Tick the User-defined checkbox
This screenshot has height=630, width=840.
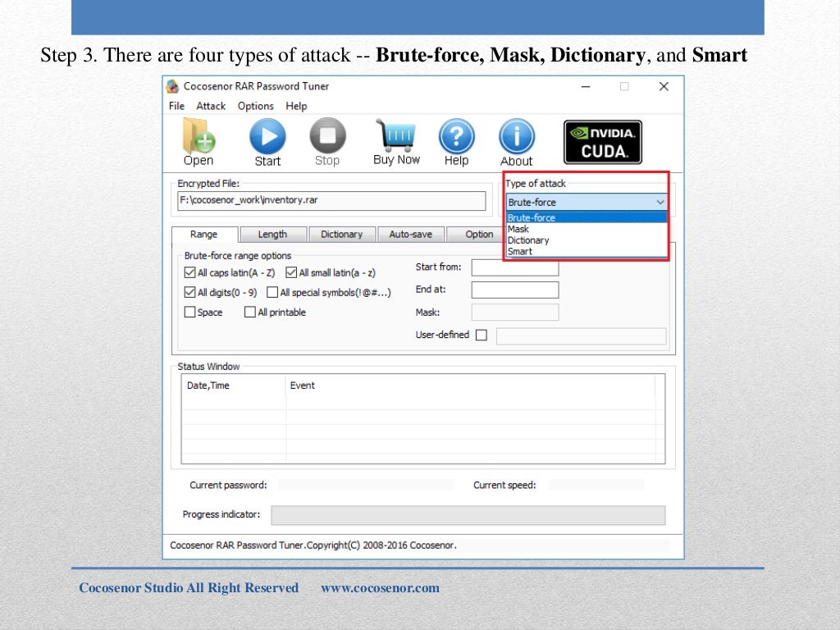coord(482,335)
